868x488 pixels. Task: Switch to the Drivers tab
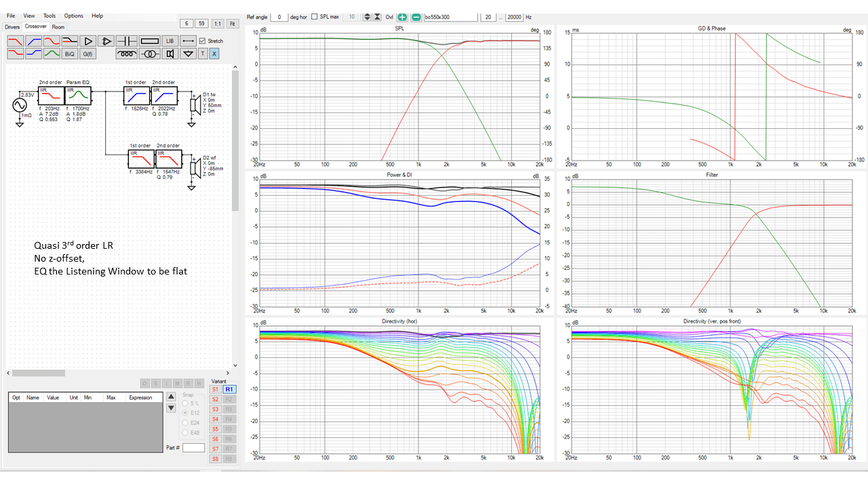[12, 27]
